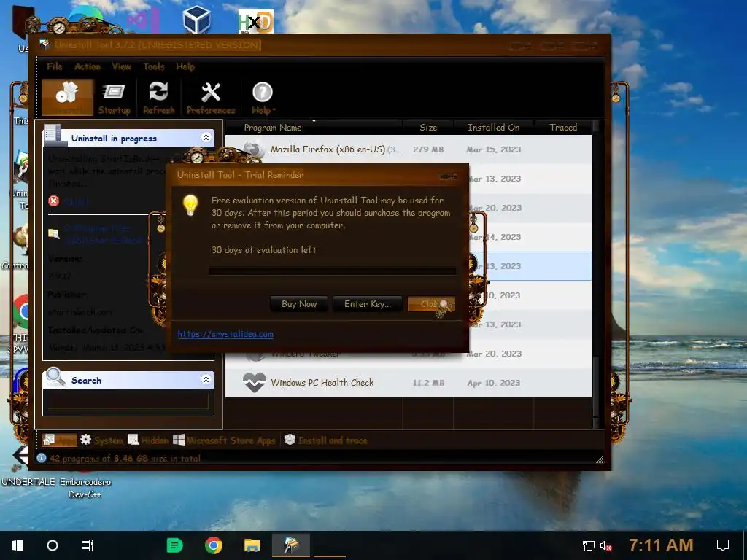Switch to the Hidden tab
The height and width of the screenshot is (560, 747).
[148, 440]
